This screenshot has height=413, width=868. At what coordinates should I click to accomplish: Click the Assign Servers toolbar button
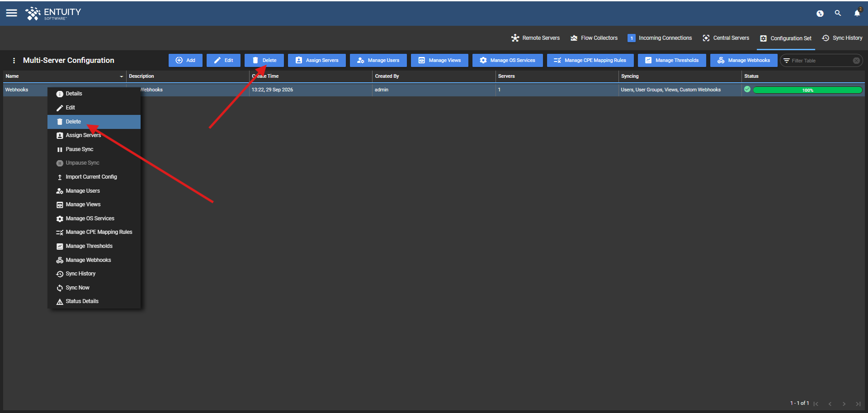pyautogui.click(x=317, y=60)
